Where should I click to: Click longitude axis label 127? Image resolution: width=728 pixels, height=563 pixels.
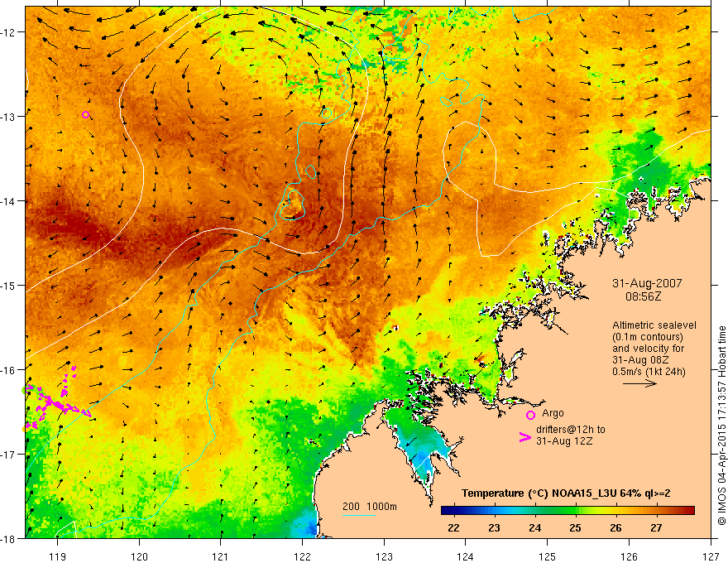711,556
